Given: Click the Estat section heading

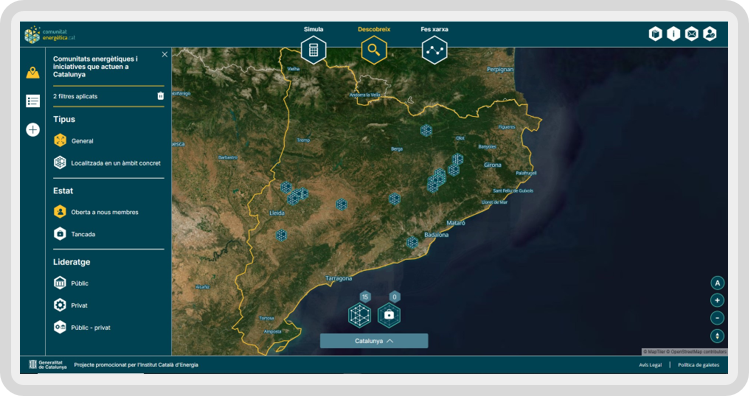Looking at the screenshot, I should point(63,191).
